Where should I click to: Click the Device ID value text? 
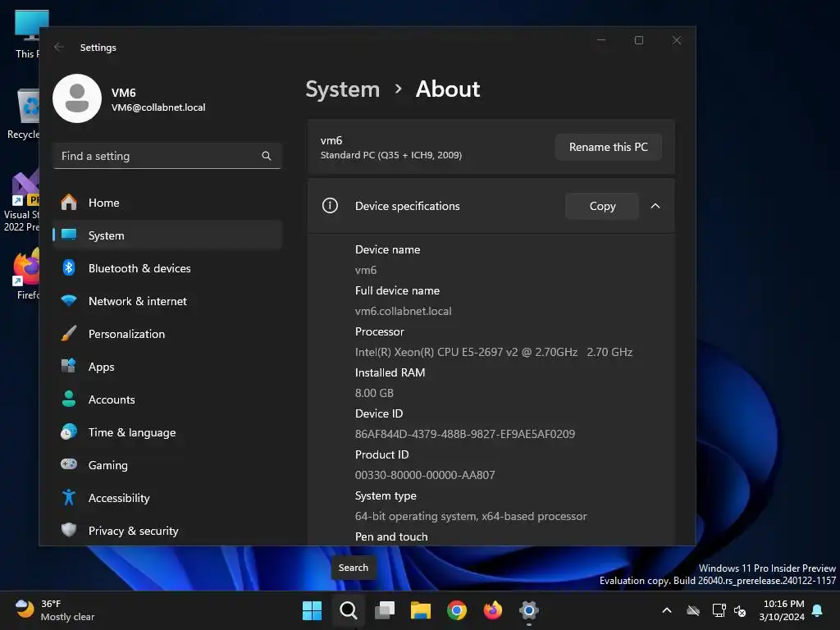click(465, 434)
